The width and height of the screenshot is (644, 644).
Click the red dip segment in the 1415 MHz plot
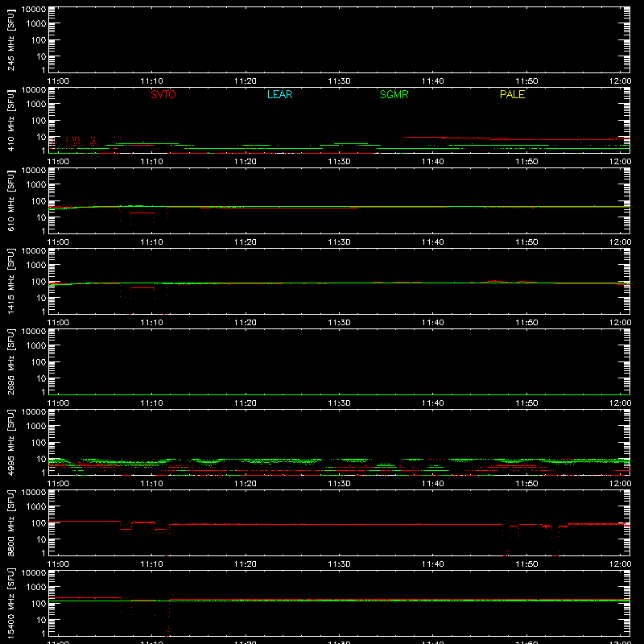(x=142, y=287)
